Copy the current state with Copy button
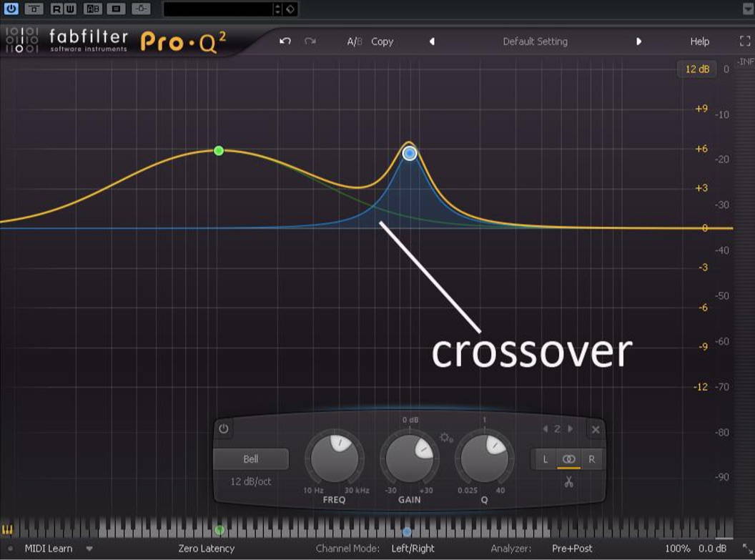Image resolution: width=755 pixels, height=560 pixels. coord(383,42)
